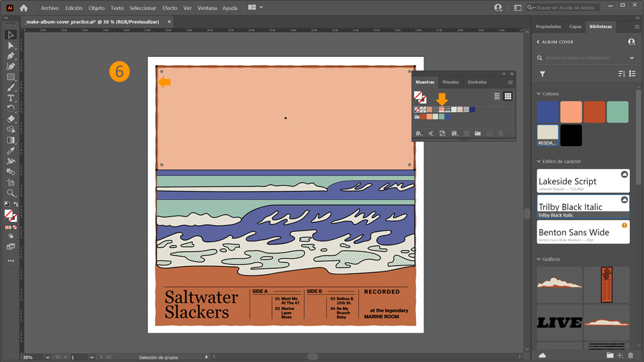The width and height of the screenshot is (644, 362).
Task: Select the Rectangle tool
Action: tap(11, 77)
